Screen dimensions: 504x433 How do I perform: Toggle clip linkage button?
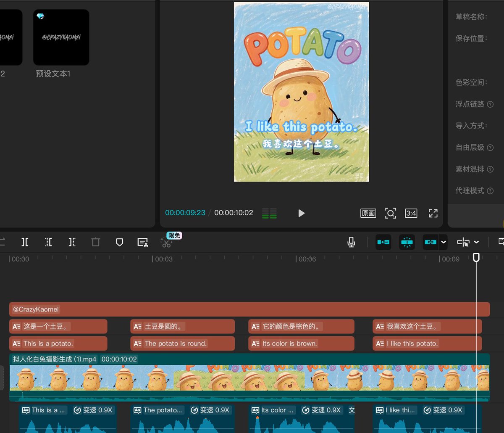[430, 242]
